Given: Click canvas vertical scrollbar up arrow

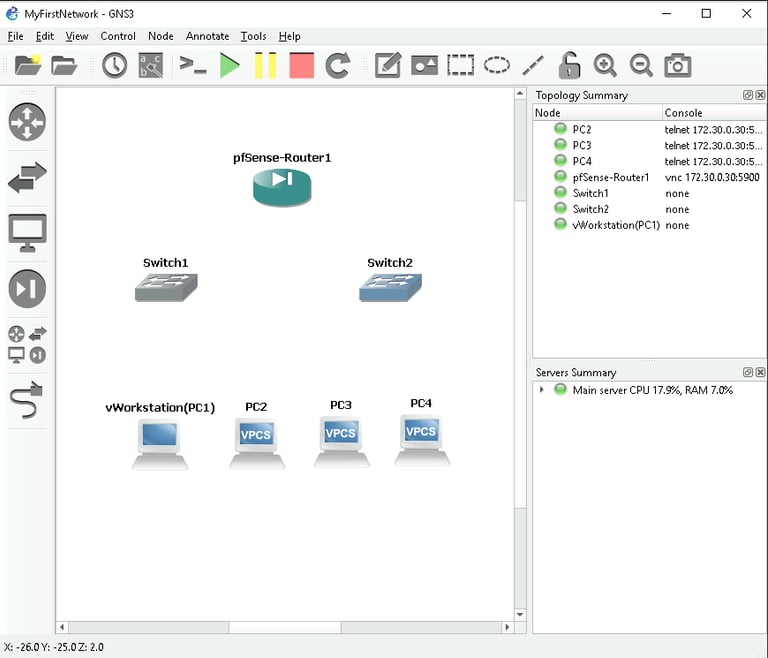Looking at the screenshot, I should tap(520, 94).
